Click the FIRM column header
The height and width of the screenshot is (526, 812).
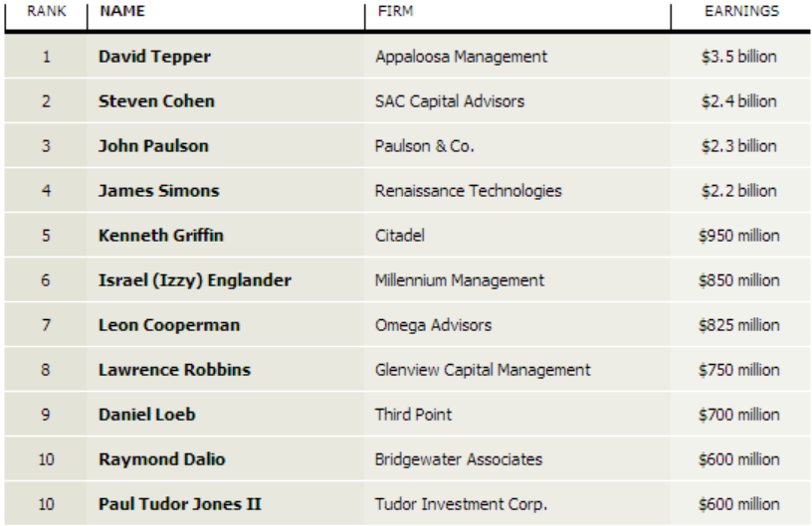pyautogui.click(x=396, y=11)
